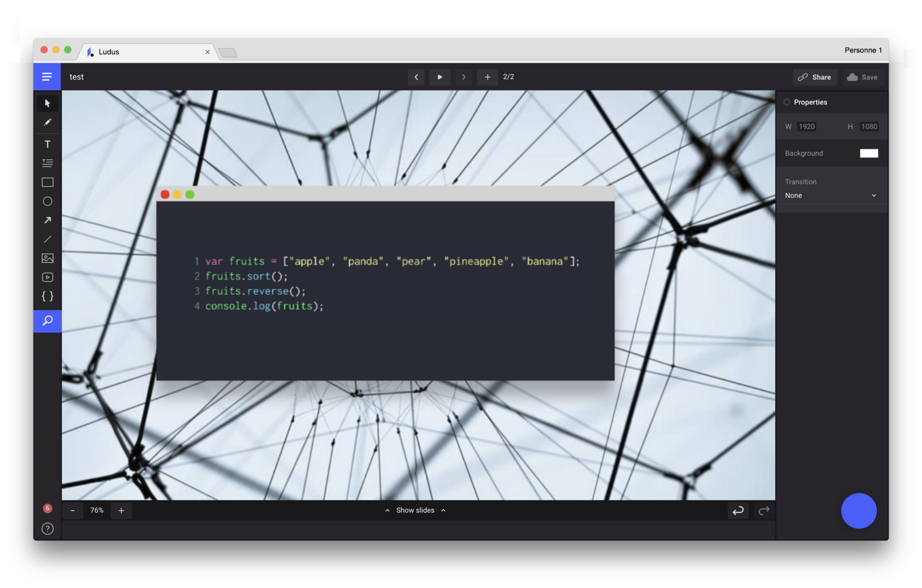Viewport: 922px width, 588px height.
Task: Select the Pencil/Draw tool
Action: coord(47,122)
